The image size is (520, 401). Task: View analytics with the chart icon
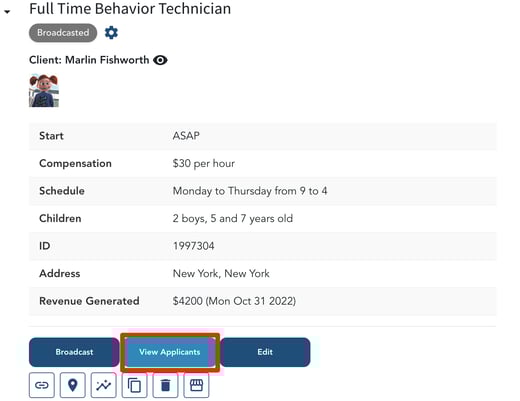click(104, 385)
